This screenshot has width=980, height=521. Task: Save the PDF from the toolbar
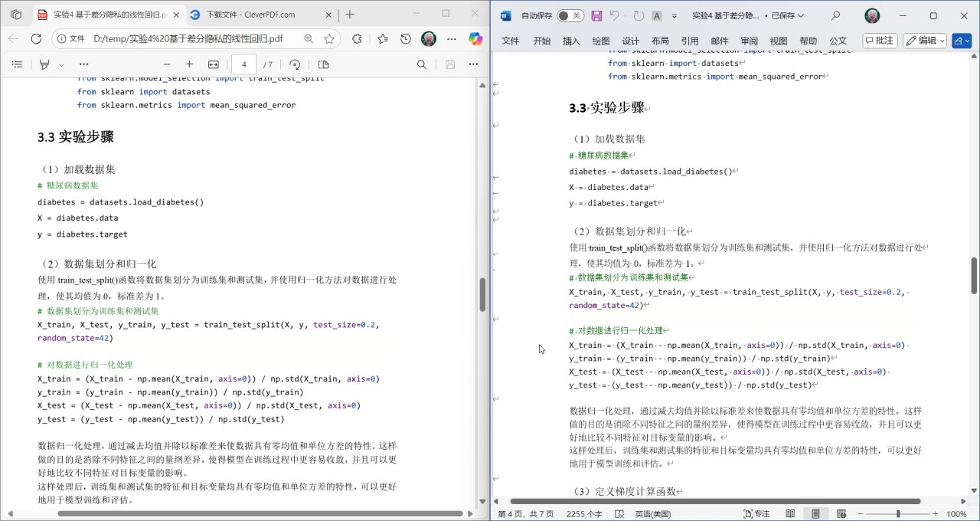450,65
